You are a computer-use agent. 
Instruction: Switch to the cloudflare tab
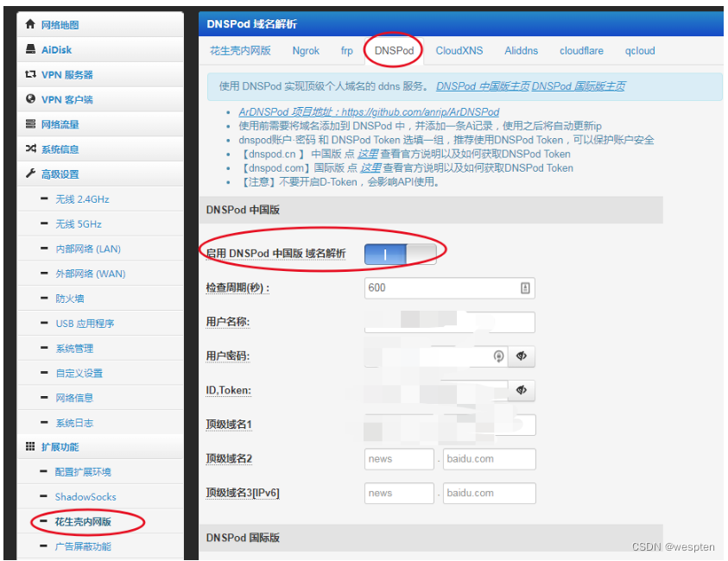[x=581, y=51]
